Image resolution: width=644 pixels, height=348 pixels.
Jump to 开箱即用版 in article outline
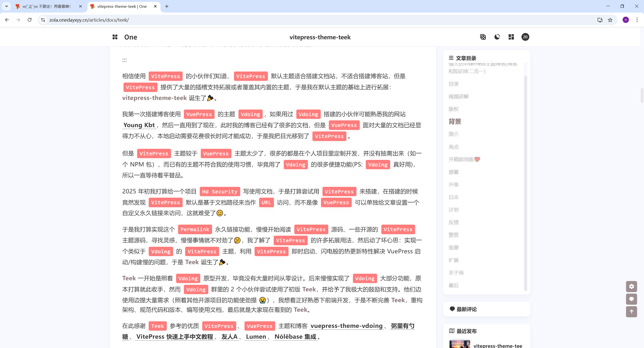coord(464,159)
